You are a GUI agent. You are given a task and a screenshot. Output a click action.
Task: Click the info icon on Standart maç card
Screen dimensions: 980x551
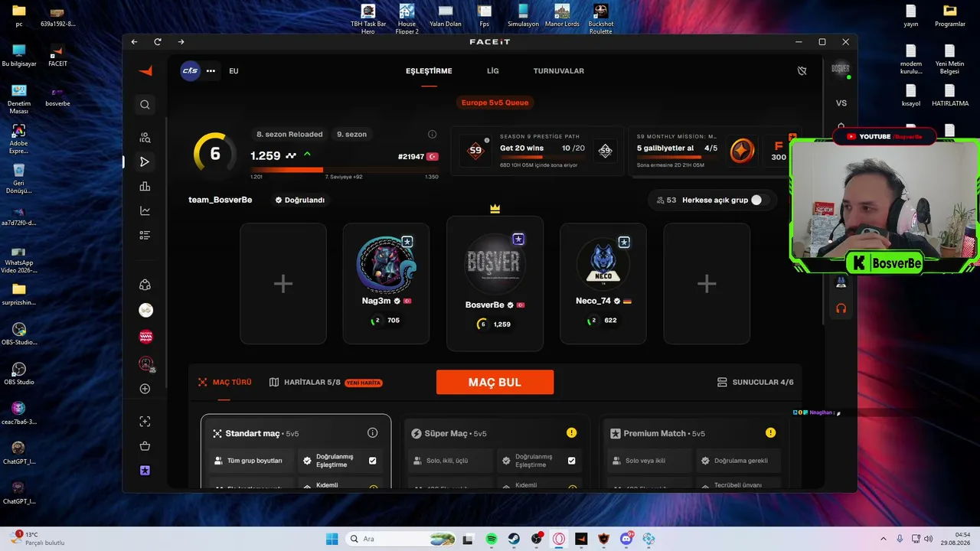point(373,433)
